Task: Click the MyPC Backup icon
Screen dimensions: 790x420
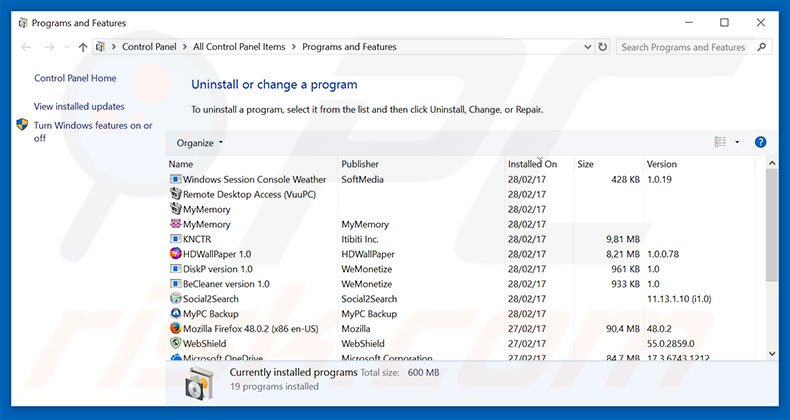Action: (175, 313)
